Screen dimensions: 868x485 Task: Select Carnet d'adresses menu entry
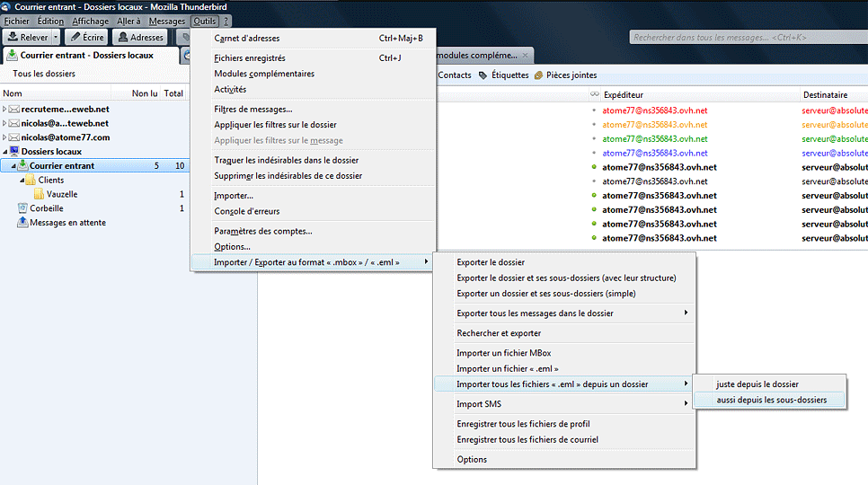(314, 38)
